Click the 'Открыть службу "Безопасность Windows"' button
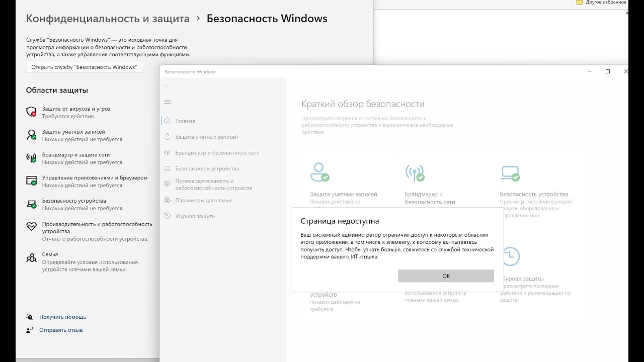Screen dimensions: 644x362 [x=84, y=67]
